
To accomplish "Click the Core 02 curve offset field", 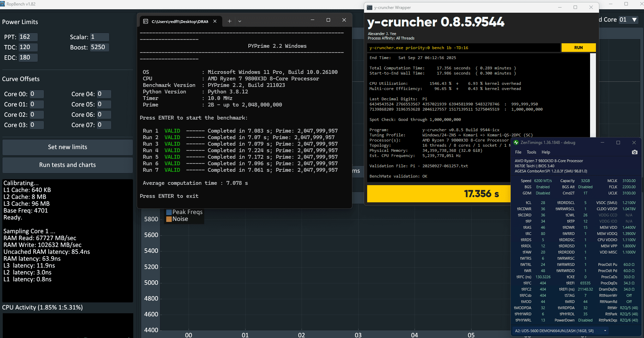I will (36, 115).
